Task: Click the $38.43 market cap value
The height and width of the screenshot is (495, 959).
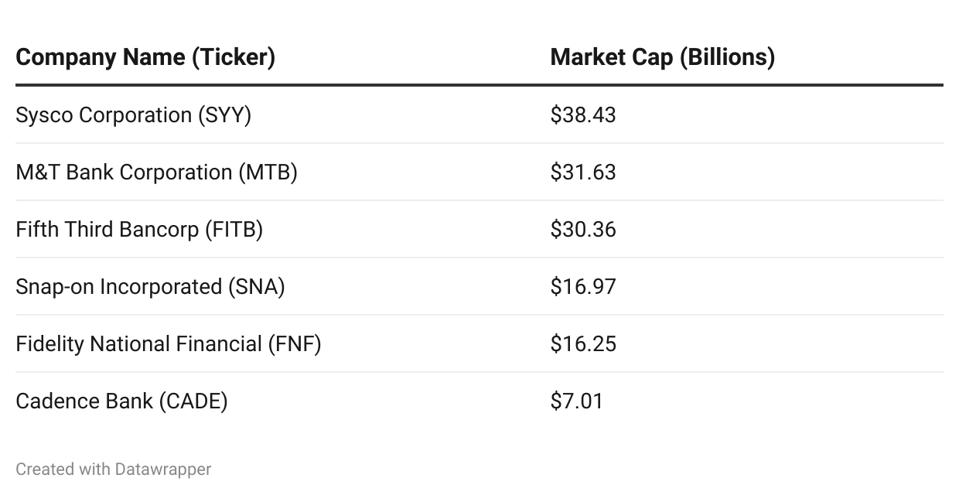Action: click(x=583, y=115)
